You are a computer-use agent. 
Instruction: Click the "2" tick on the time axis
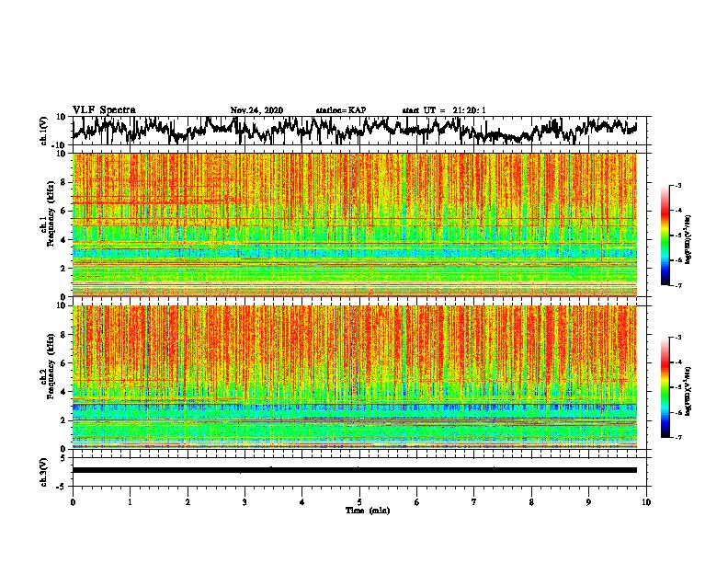[188, 502]
